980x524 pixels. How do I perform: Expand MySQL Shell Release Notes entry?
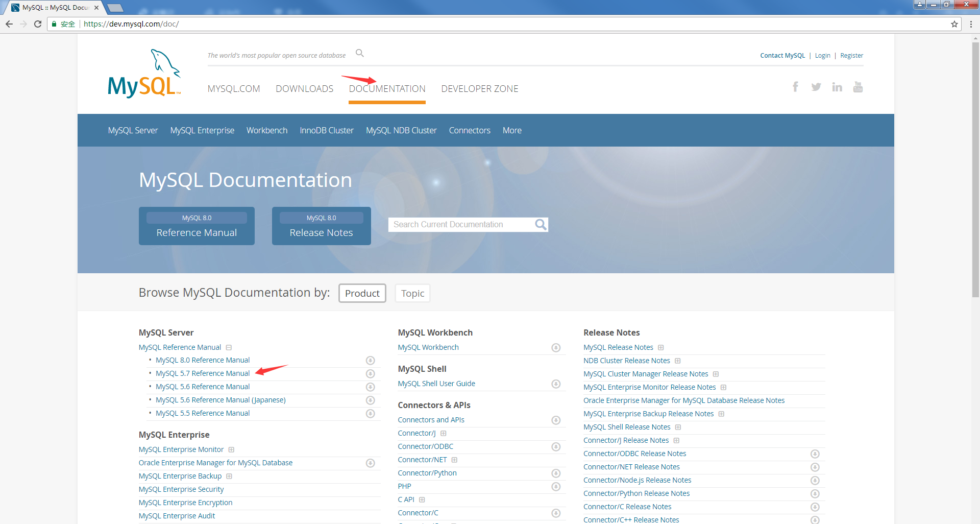(678, 427)
